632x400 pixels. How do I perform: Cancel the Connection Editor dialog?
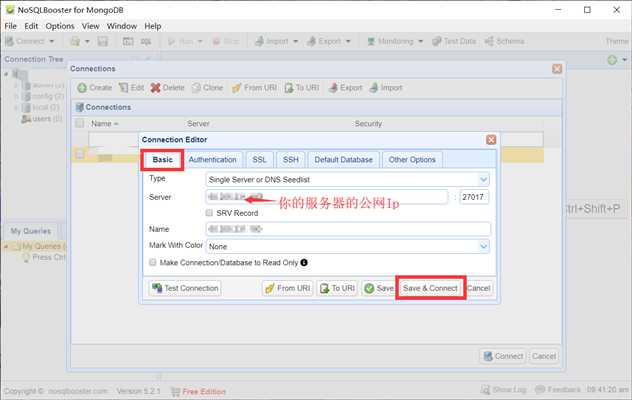click(479, 288)
